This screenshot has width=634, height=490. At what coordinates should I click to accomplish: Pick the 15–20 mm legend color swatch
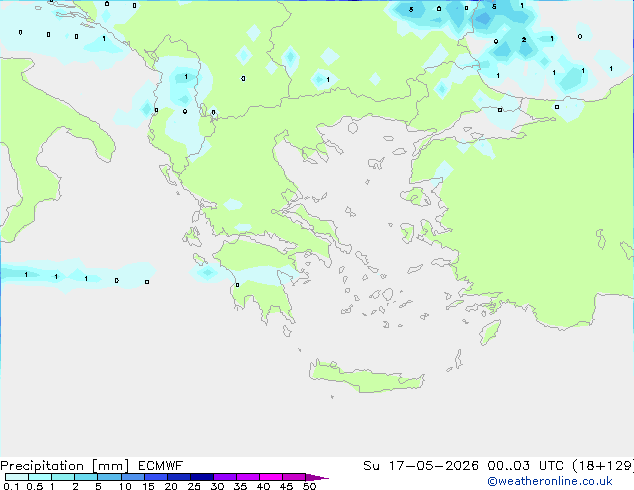pyautogui.click(x=155, y=477)
